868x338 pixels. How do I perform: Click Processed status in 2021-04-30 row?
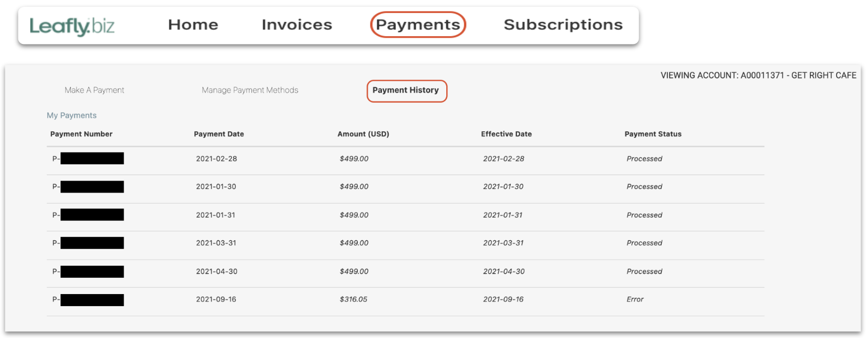coord(644,272)
